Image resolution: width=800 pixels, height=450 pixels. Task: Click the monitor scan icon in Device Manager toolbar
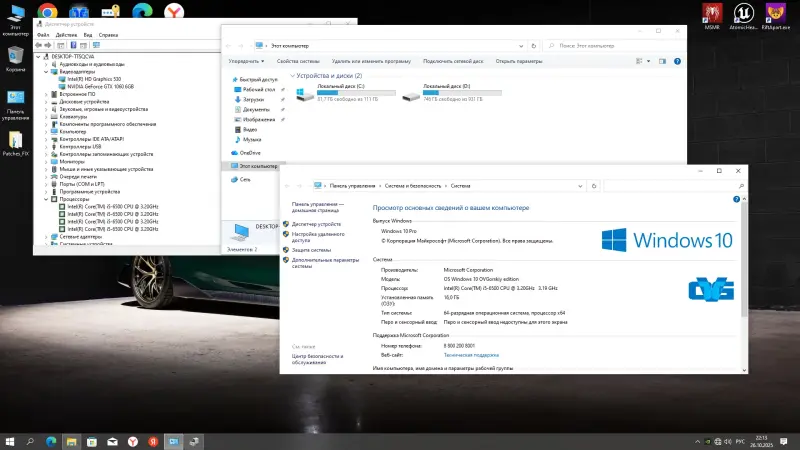pyautogui.click(x=96, y=45)
